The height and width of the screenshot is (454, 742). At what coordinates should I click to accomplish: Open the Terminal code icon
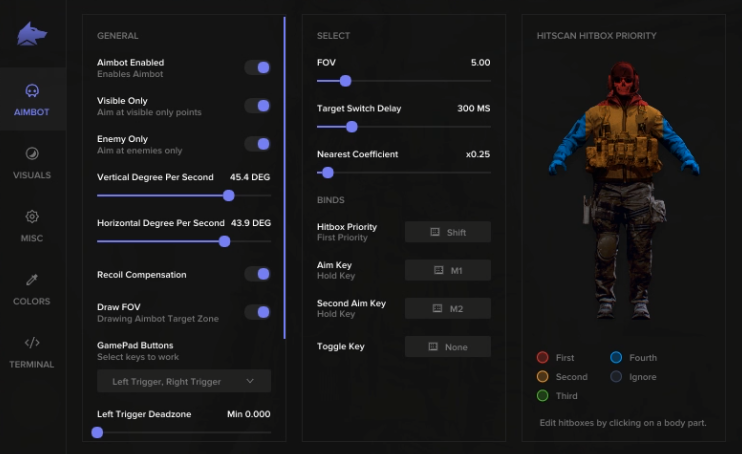pos(32,343)
